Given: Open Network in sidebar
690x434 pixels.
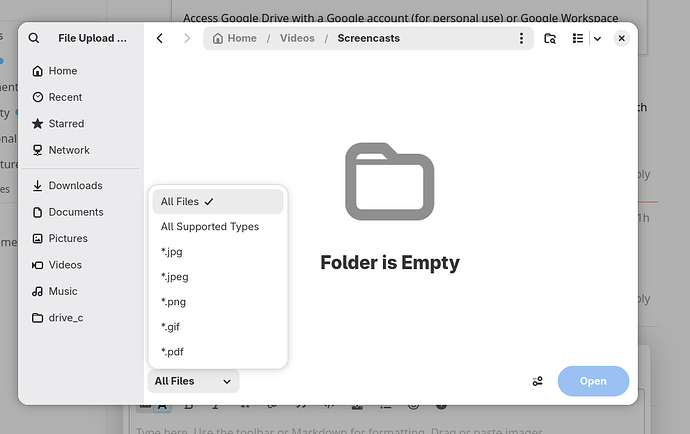Looking at the screenshot, I should 81,150.
